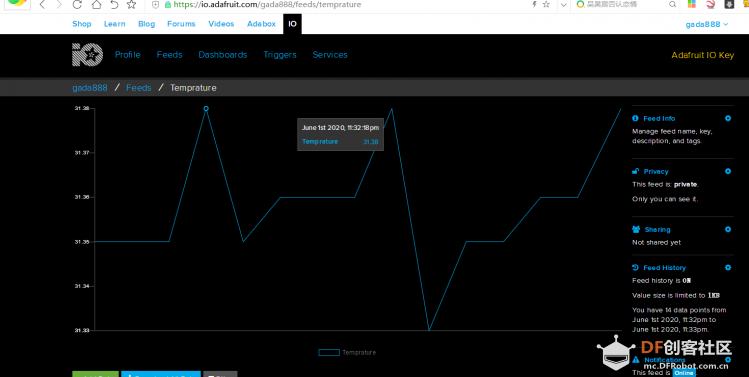Open the Videos link
This screenshot has width=749, height=377.
(221, 24)
